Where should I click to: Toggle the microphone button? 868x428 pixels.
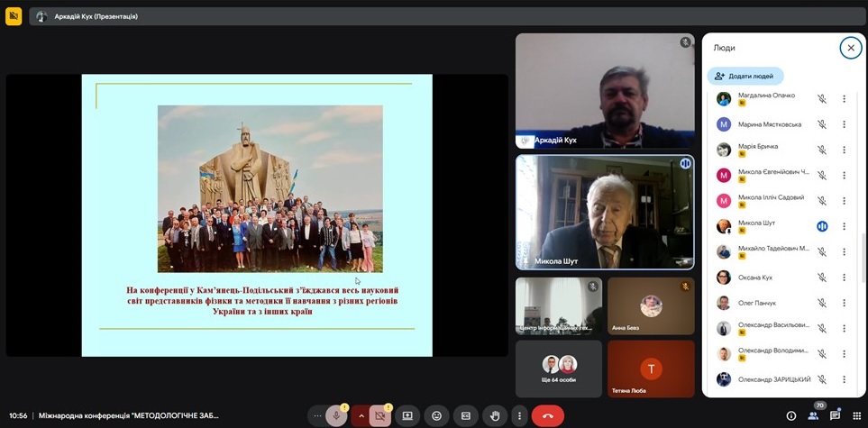(336, 415)
